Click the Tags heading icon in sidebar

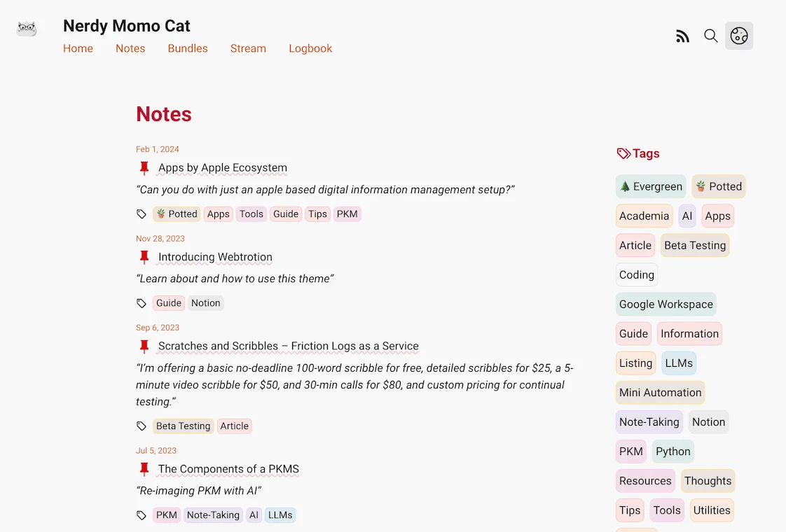[x=623, y=153]
